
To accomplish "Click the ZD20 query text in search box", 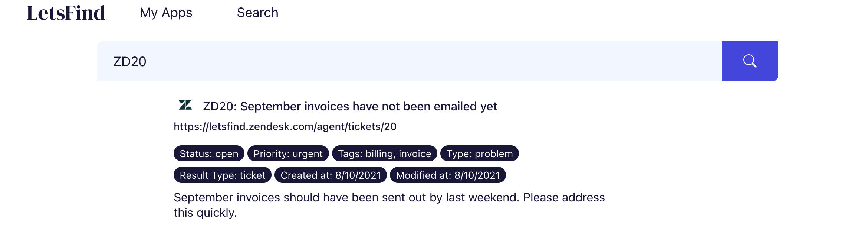I will (129, 62).
